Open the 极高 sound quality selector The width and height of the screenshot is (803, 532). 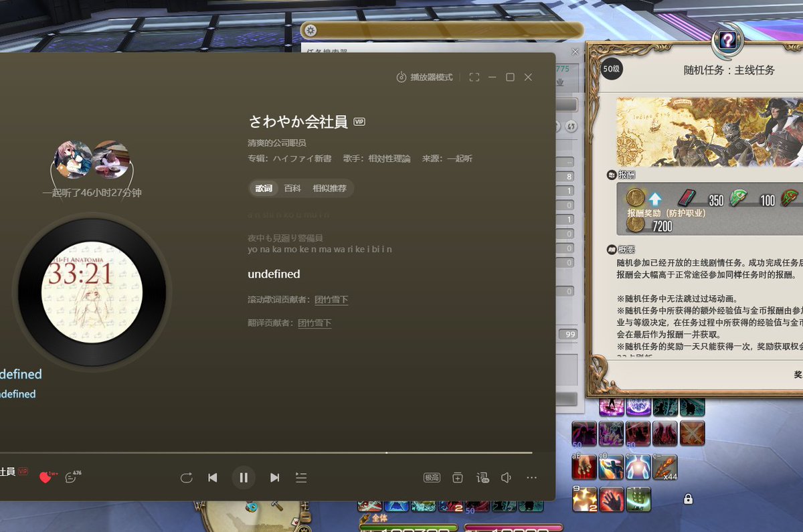click(x=432, y=478)
